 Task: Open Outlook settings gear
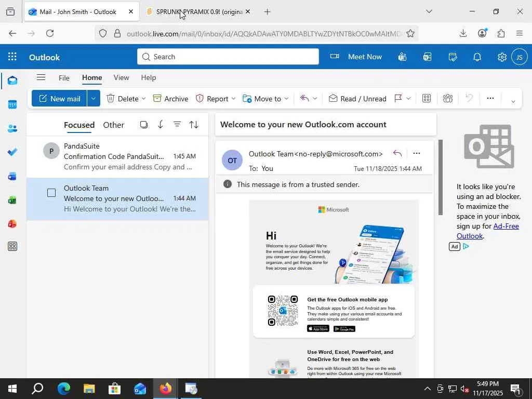click(x=502, y=57)
